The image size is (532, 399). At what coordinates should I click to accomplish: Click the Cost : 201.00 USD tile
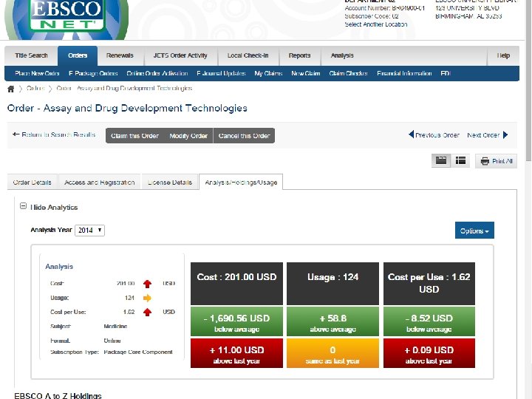pyautogui.click(x=237, y=284)
